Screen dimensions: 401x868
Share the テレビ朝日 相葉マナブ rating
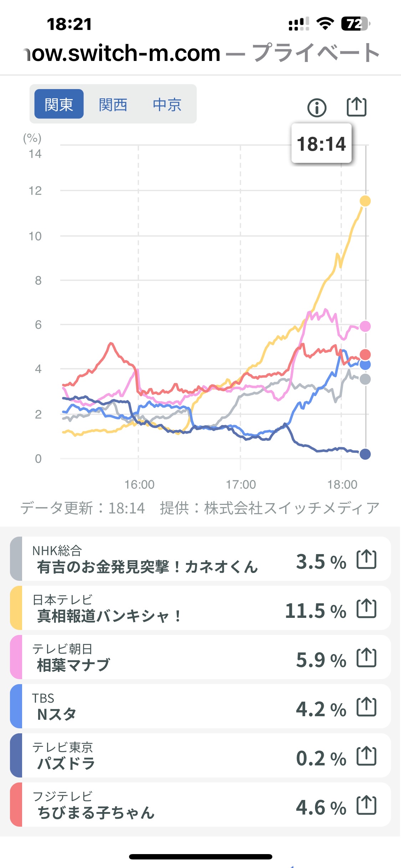tap(366, 657)
